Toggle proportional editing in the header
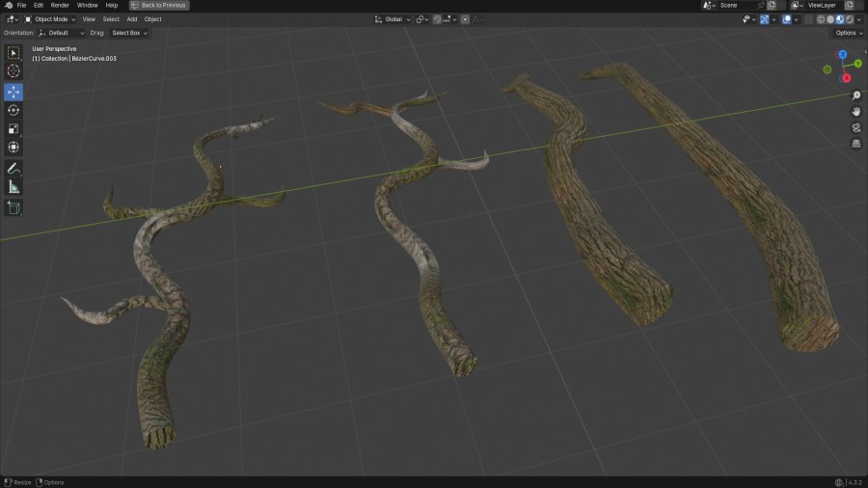 tap(465, 19)
